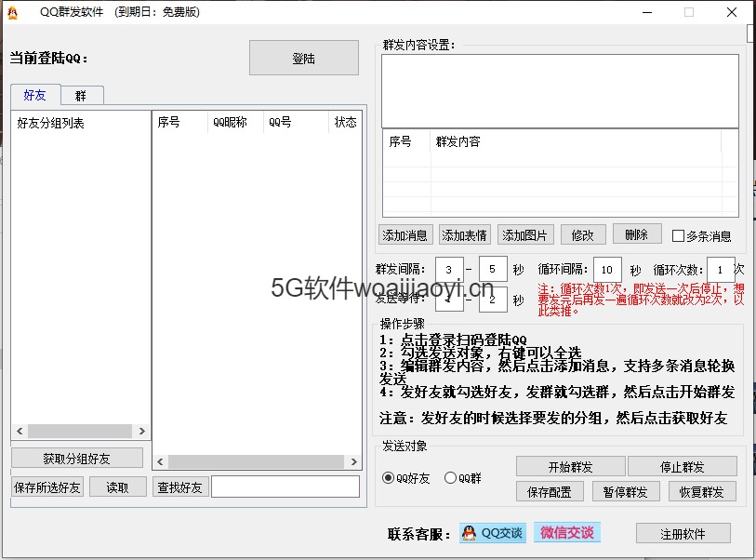This screenshot has height=560, width=756.
Task: Click the group list left scroll arrow
Action: [x=20, y=431]
